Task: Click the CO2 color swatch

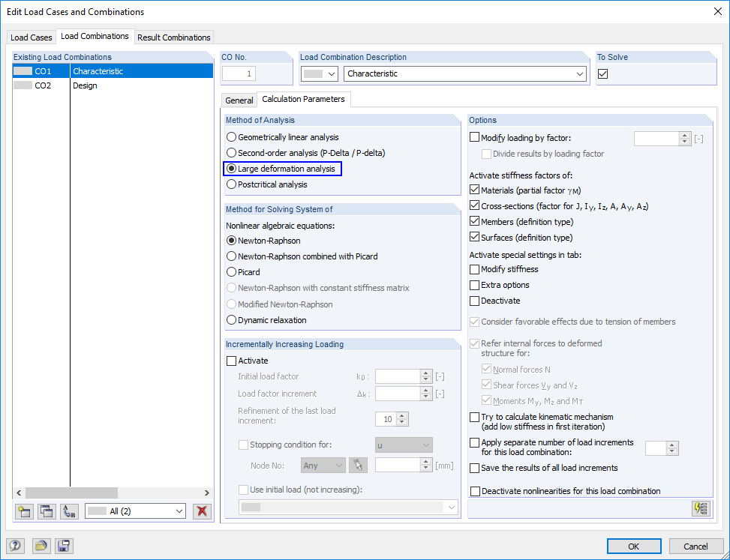Action: coord(23,85)
